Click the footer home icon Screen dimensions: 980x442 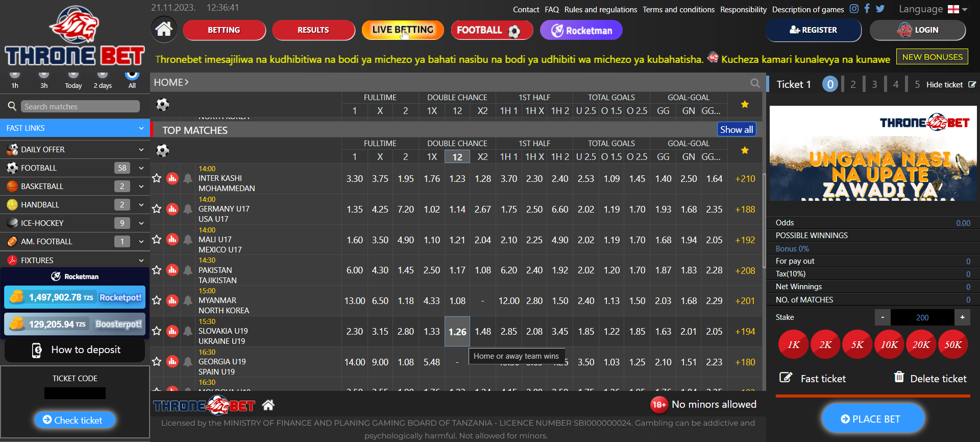268,405
